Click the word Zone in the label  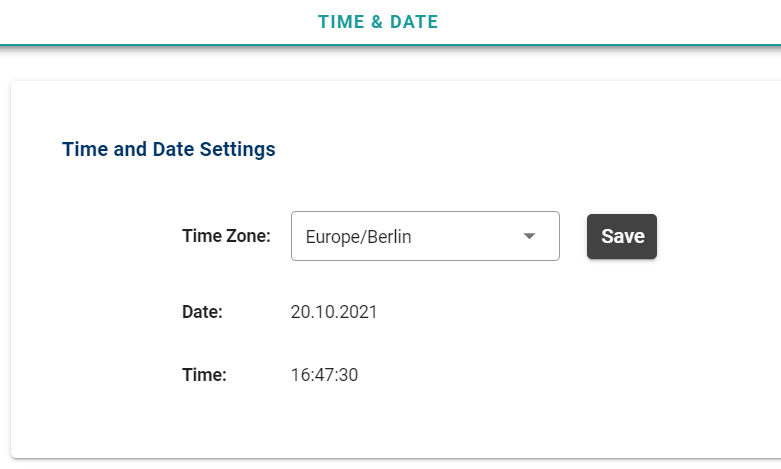[248, 236]
